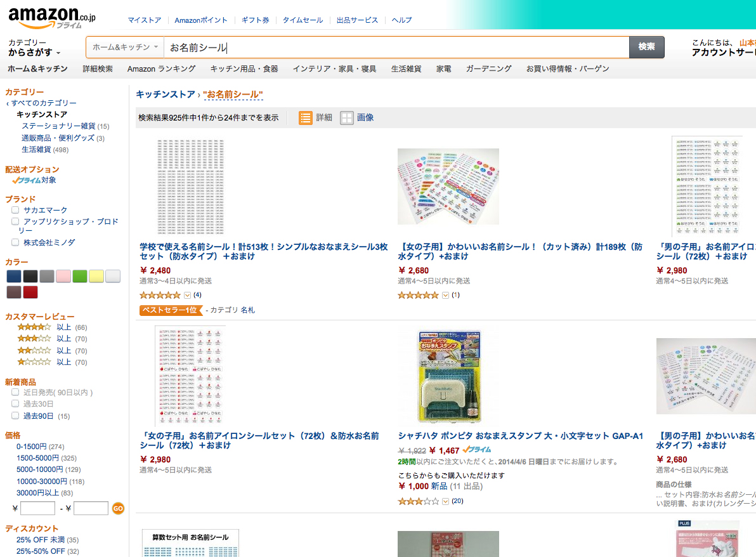Open the Amazon ランキング menu item
This screenshot has width=756, height=557.
point(161,69)
